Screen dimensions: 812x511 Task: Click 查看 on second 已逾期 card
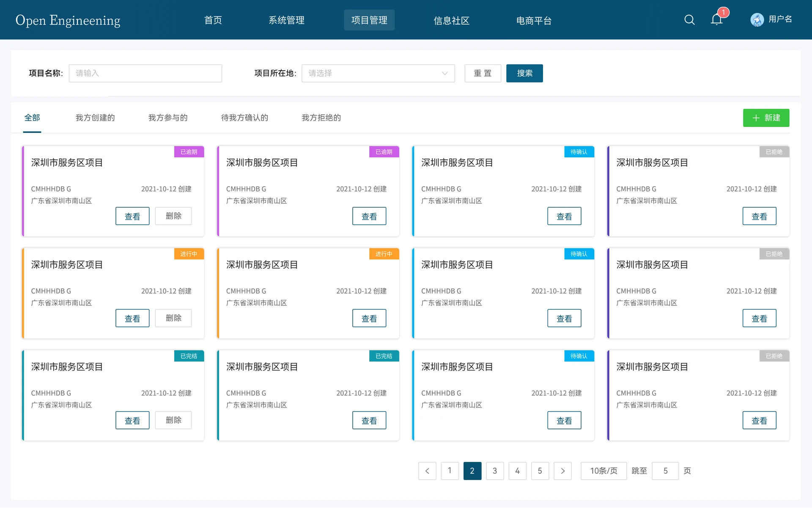point(369,216)
